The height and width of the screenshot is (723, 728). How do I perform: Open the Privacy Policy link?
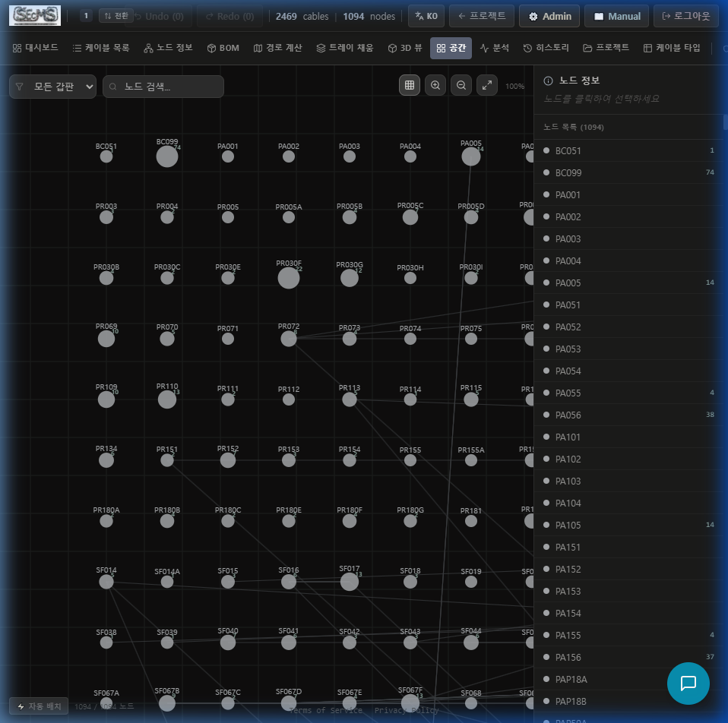coord(407,710)
